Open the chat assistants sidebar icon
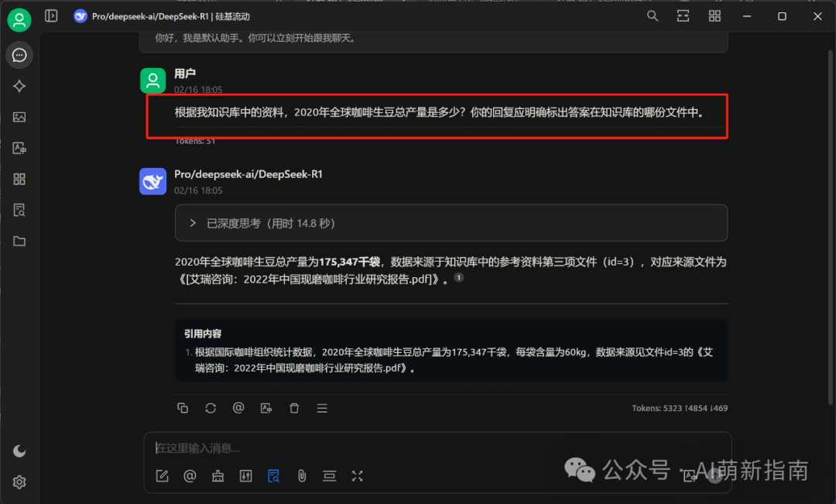This screenshot has height=504, width=836. tap(19, 55)
